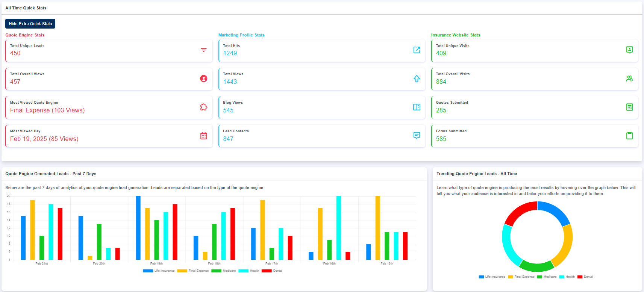Click the Feb 19th red Dental bar
644x292 pixels.
pyautogui.click(x=175, y=232)
